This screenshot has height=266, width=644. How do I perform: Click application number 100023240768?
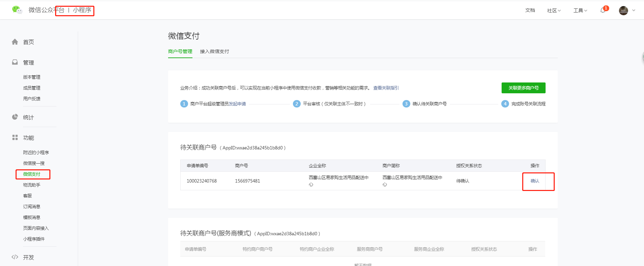point(202,181)
